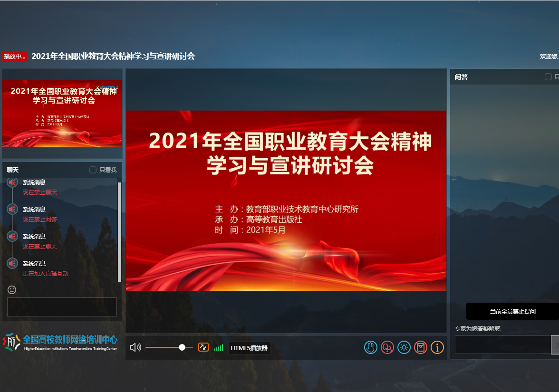Viewport: 559px width, 392px height.
Task: Click the red 播放中 status badge
Action: [14, 56]
